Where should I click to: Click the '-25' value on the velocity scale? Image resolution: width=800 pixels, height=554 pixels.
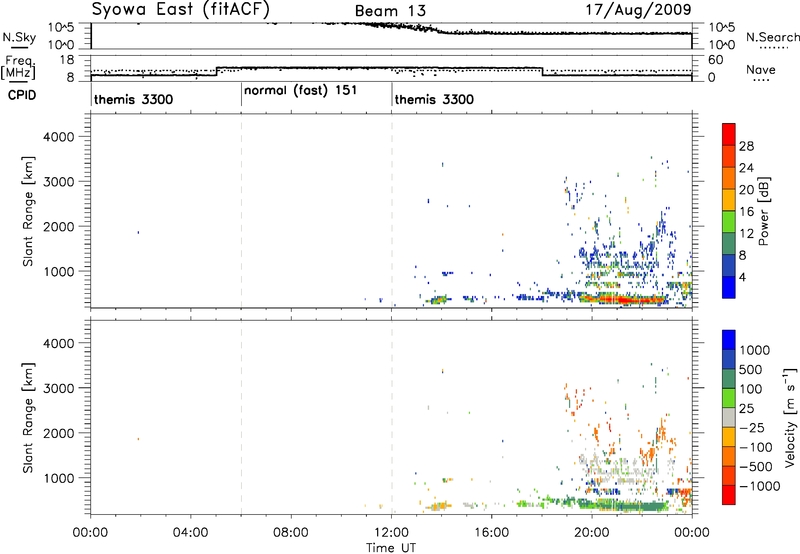point(752,428)
